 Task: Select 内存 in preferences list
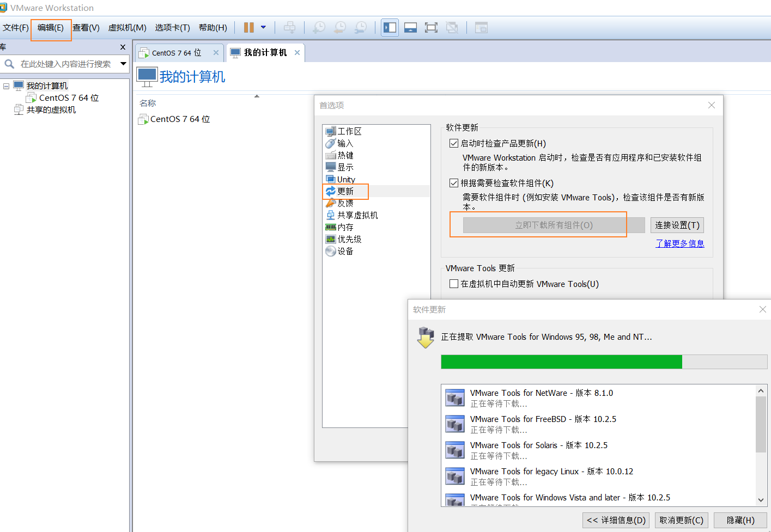pyautogui.click(x=345, y=227)
